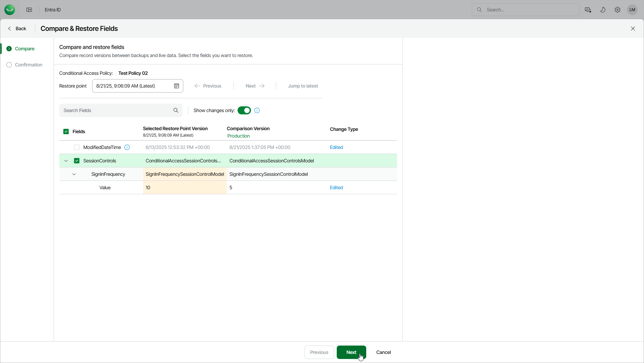Click the green app logo icon
Viewport: 644px width, 363px height.
click(x=10, y=10)
